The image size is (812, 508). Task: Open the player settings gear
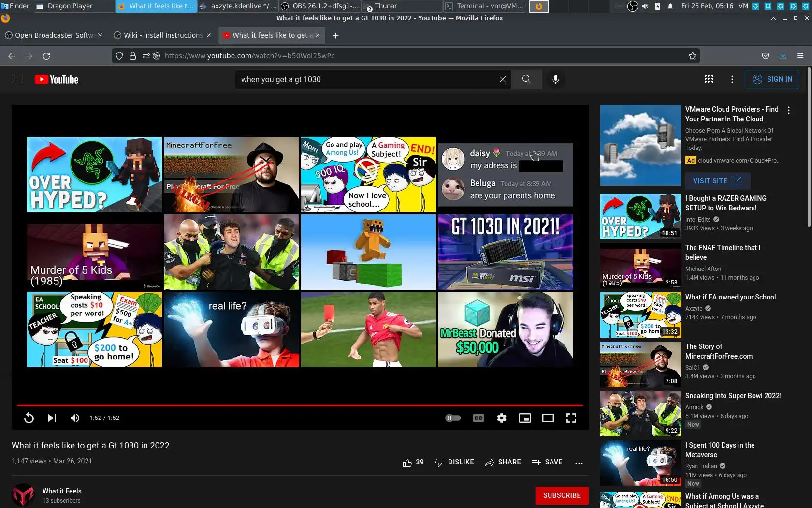(502, 418)
